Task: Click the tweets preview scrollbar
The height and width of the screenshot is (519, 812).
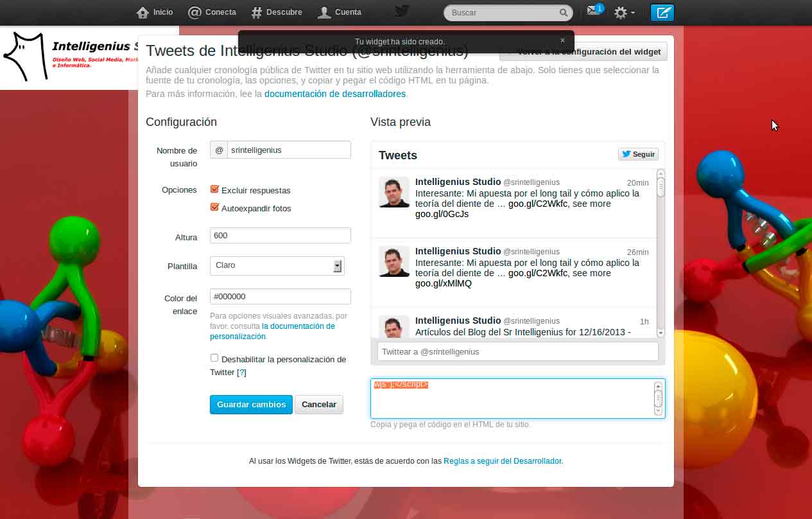Action: point(661,253)
